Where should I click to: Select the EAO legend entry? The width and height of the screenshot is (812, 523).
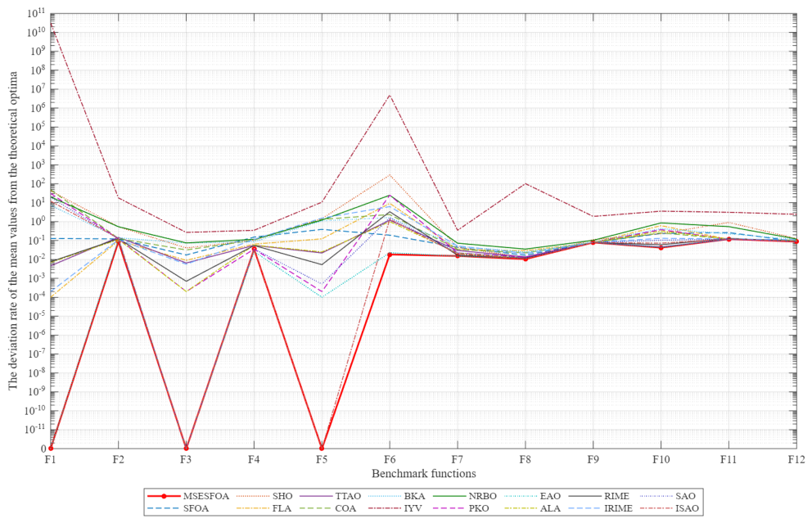tap(549, 496)
